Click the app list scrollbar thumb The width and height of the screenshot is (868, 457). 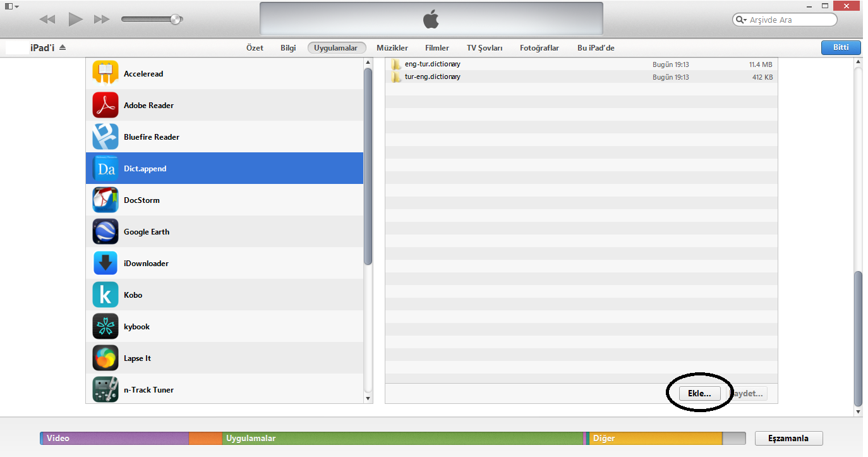(x=368, y=166)
